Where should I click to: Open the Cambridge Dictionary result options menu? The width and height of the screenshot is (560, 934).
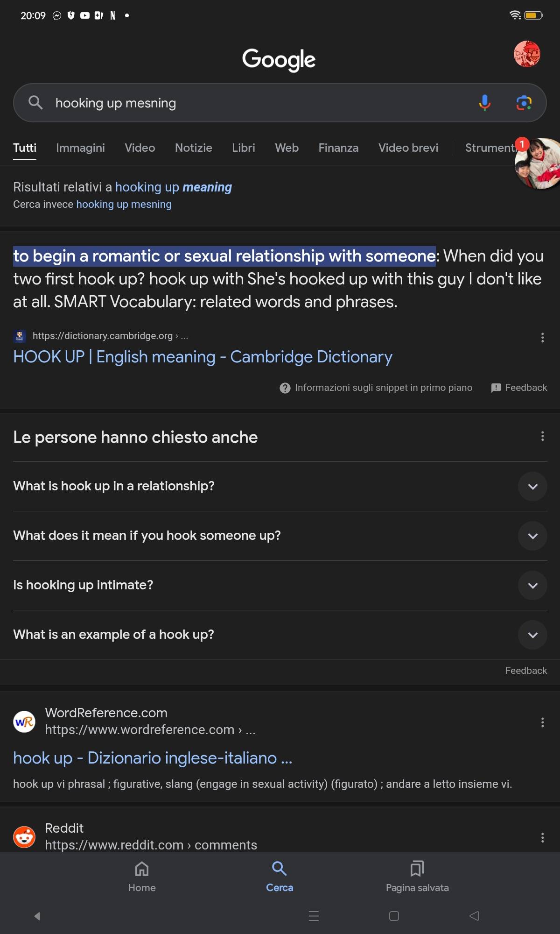click(x=542, y=338)
